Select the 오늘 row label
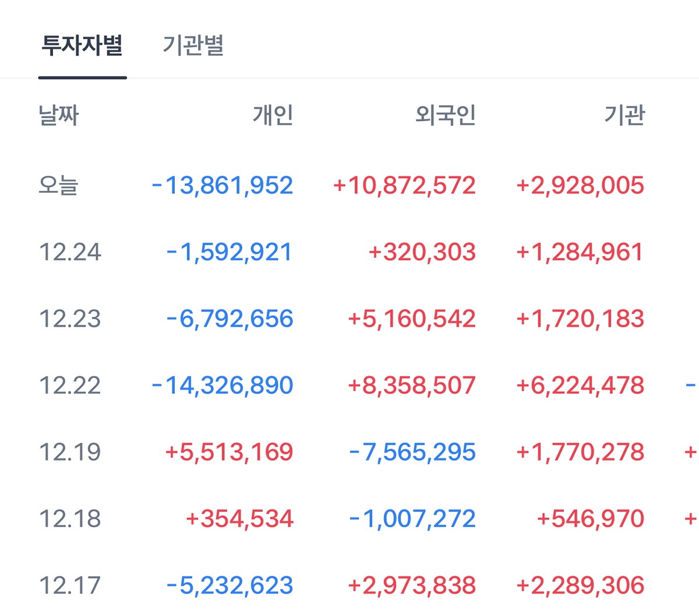 (58, 186)
